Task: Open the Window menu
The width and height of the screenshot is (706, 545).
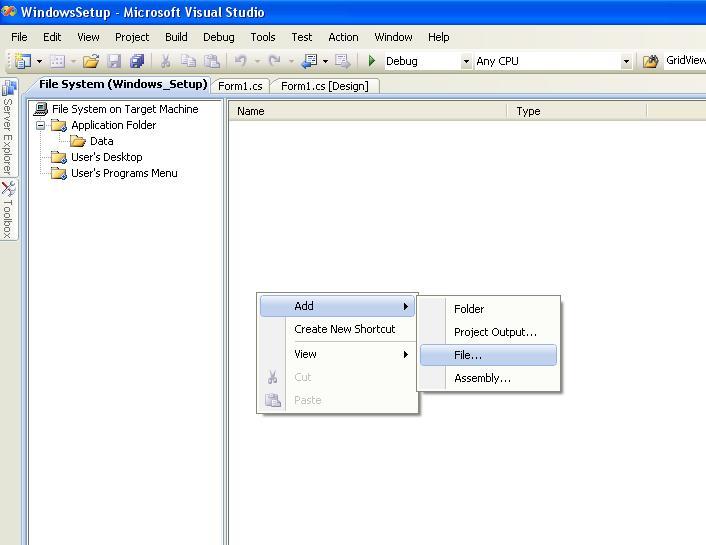Action: [394, 37]
